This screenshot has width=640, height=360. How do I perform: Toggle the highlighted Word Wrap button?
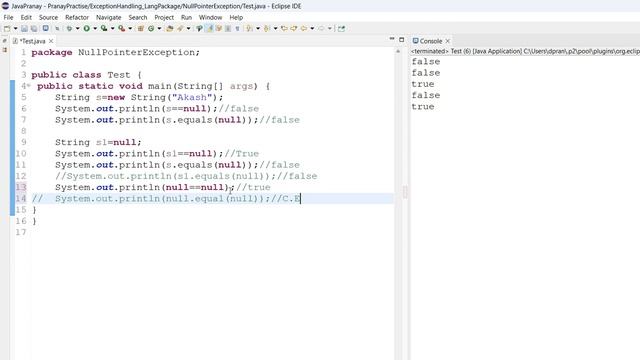209,29
